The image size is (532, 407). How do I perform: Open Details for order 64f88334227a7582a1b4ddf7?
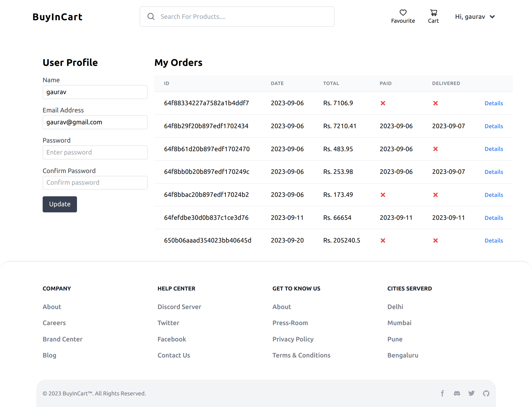494,103
